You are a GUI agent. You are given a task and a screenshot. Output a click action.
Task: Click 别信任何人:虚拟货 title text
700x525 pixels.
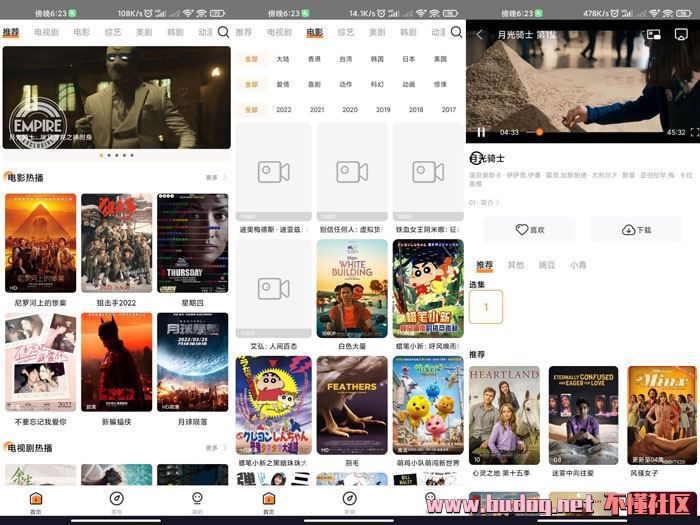(x=351, y=229)
